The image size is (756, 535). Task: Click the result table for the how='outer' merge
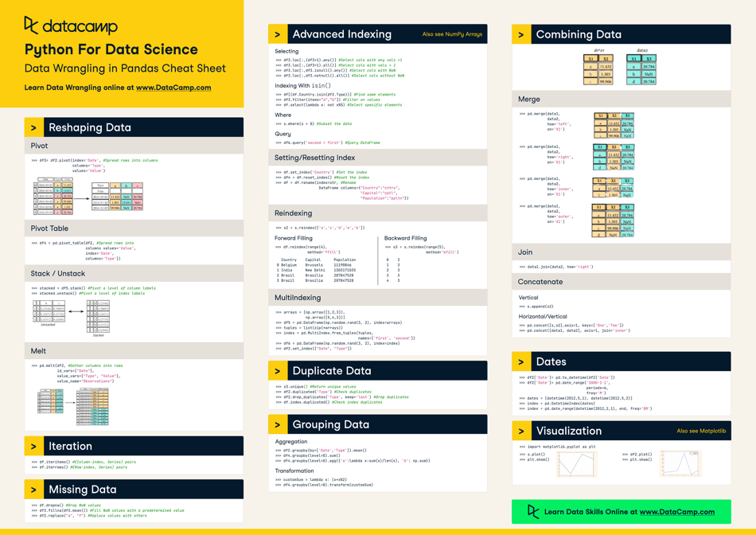pyautogui.click(x=613, y=221)
